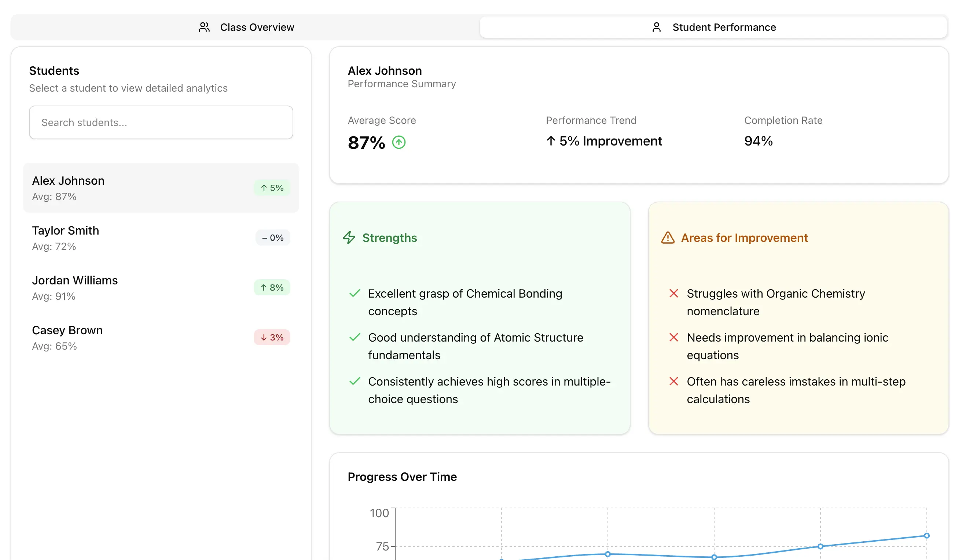973x560 pixels.
Task: Click the Strengths heading
Action: tap(389, 238)
